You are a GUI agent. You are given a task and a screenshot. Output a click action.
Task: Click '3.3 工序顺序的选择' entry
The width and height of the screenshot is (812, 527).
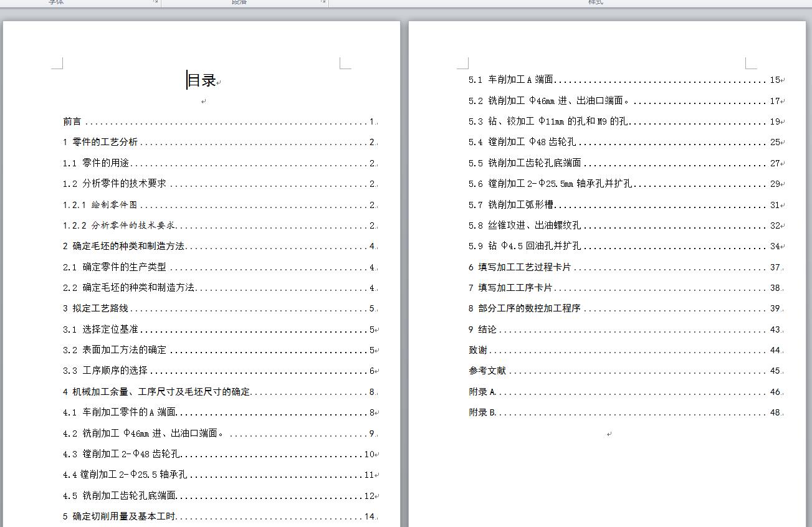[x=220, y=371]
